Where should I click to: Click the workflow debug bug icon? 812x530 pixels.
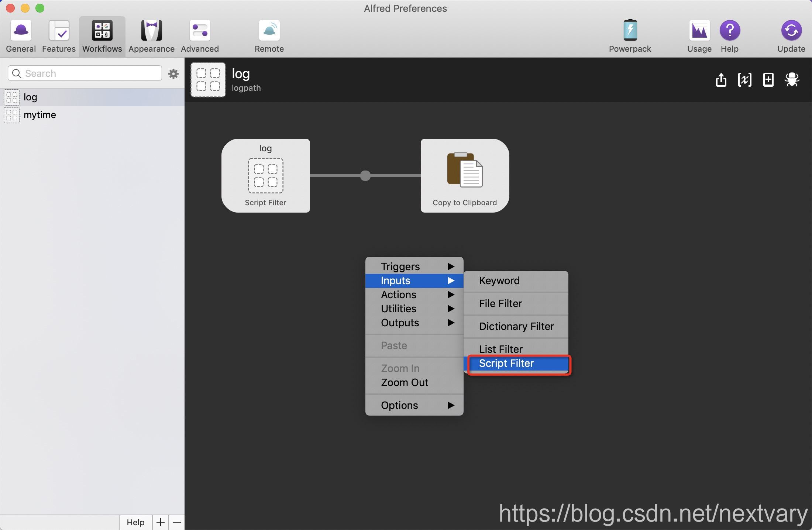tap(792, 79)
